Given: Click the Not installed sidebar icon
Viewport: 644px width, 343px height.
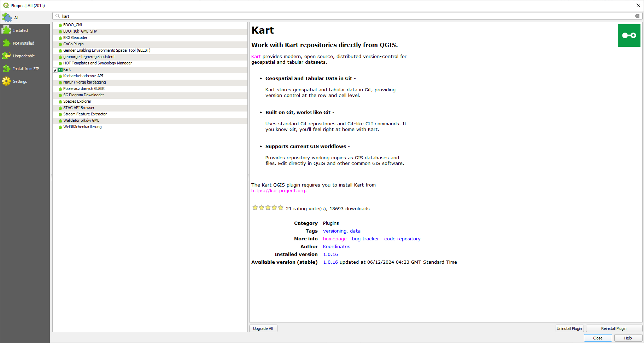Looking at the screenshot, I should 7,43.
